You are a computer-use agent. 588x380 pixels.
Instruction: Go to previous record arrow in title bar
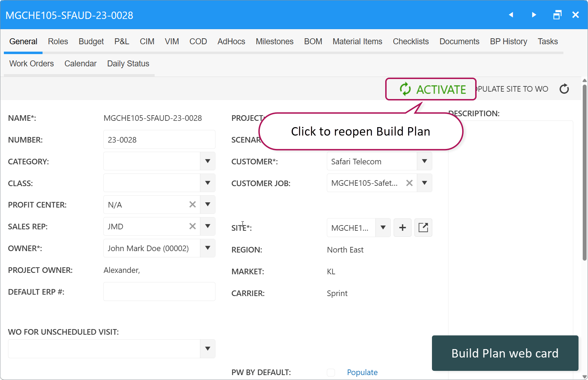tap(511, 15)
